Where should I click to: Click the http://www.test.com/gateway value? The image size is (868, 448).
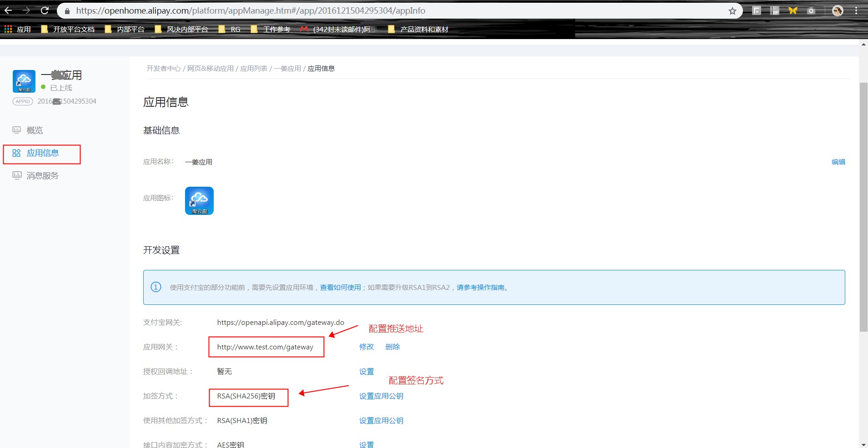[x=265, y=347]
